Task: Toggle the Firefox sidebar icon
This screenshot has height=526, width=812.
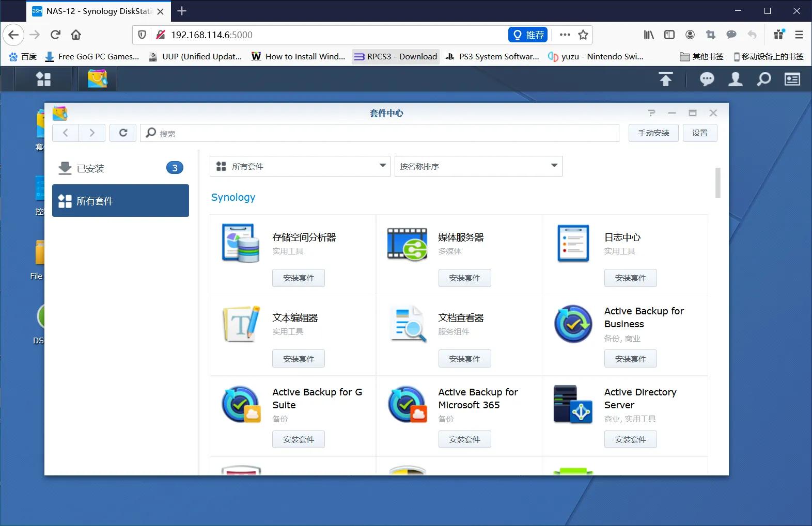Action: click(x=669, y=35)
